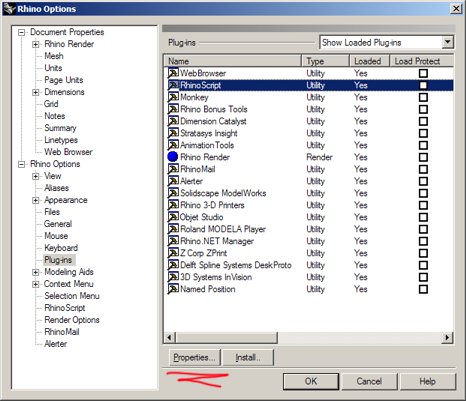Click the Roland MODELA Player icon
The image size is (466, 401).
173,229
